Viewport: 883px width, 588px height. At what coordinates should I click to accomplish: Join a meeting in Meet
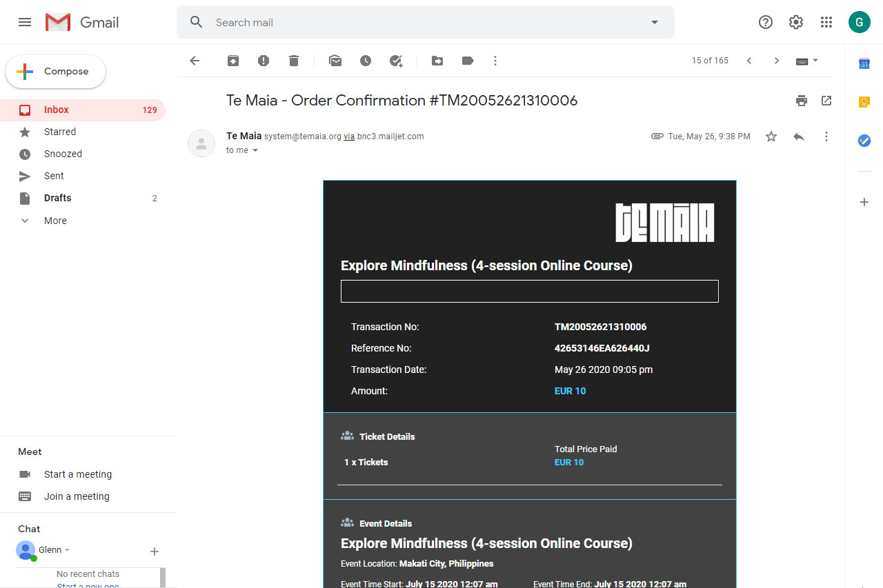point(77,496)
